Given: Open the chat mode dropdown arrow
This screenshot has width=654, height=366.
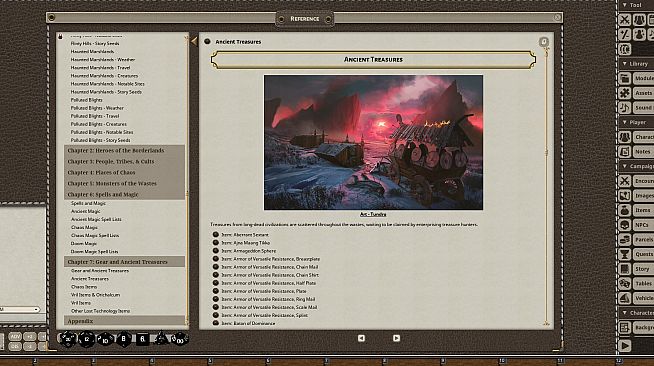Looking at the screenshot, I should tap(37, 309).
